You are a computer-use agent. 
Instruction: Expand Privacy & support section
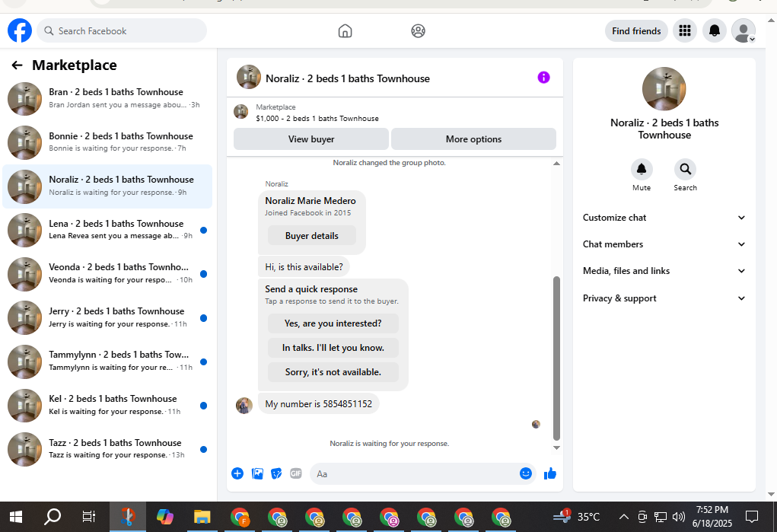pos(664,298)
